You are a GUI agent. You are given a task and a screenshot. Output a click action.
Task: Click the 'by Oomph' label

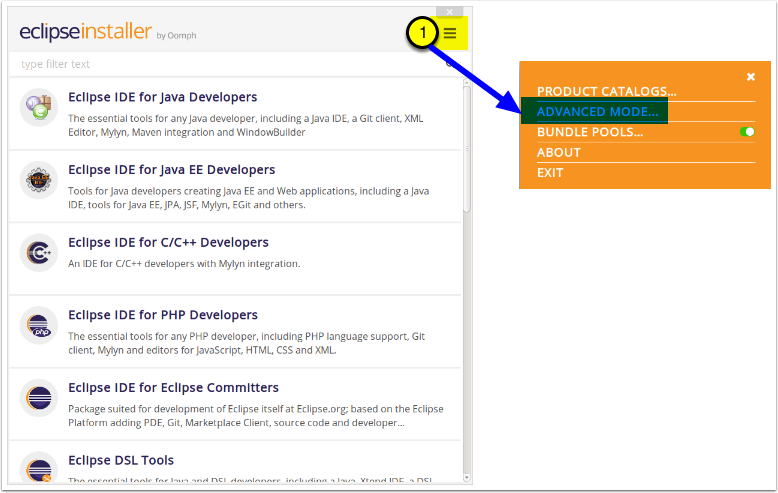(x=176, y=36)
